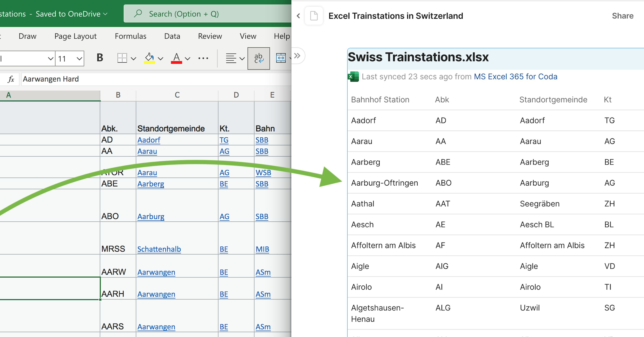Select Affoltern am Albis station cell
644x337 pixels.
click(383, 245)
